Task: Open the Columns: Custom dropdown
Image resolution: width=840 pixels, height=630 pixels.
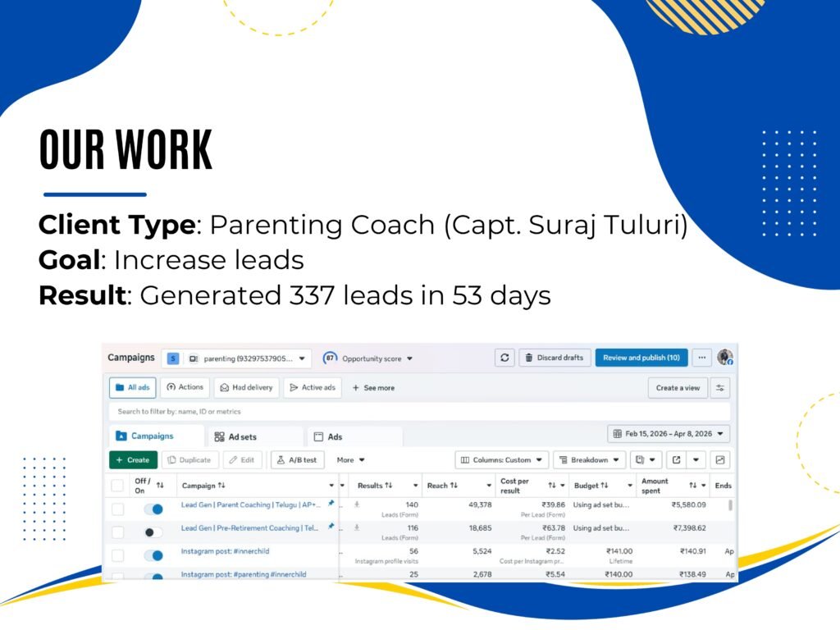Action: pos(501,459)
